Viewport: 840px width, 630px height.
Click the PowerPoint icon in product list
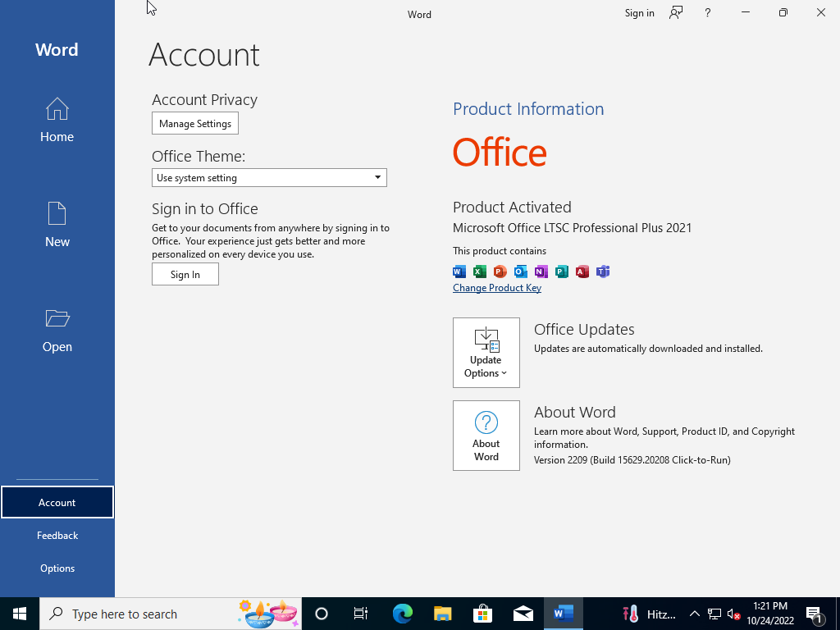tap(500, 272)
